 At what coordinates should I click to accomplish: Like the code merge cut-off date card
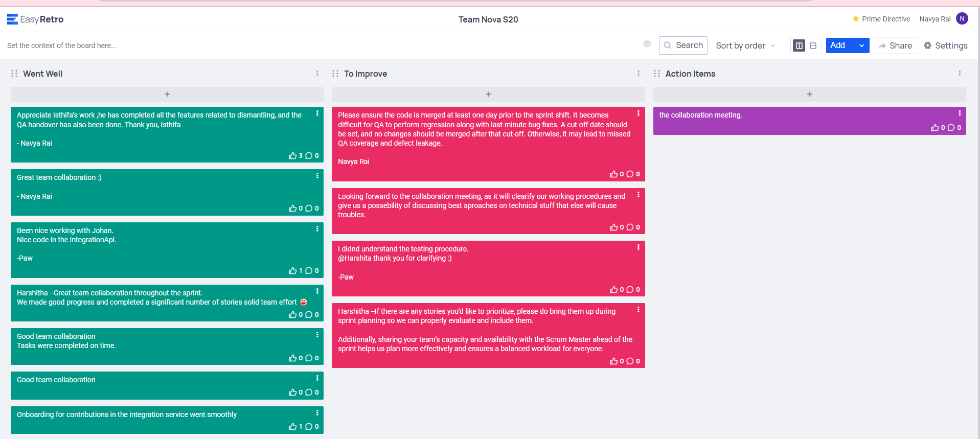click(614, 174)
